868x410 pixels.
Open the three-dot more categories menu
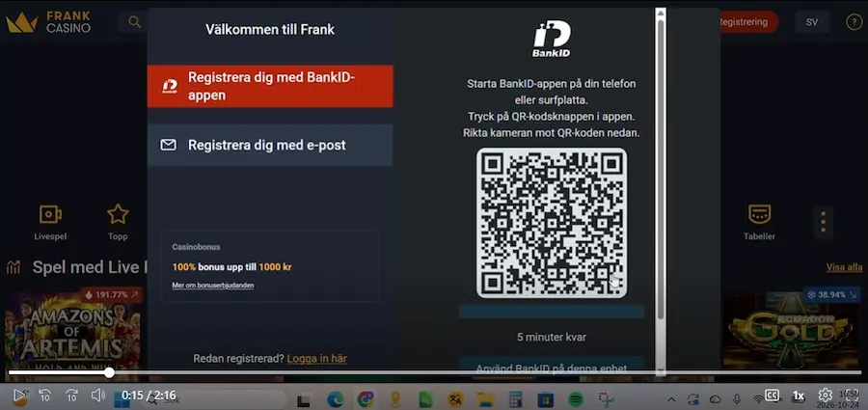pyautogui.click(x=824, y=222)
